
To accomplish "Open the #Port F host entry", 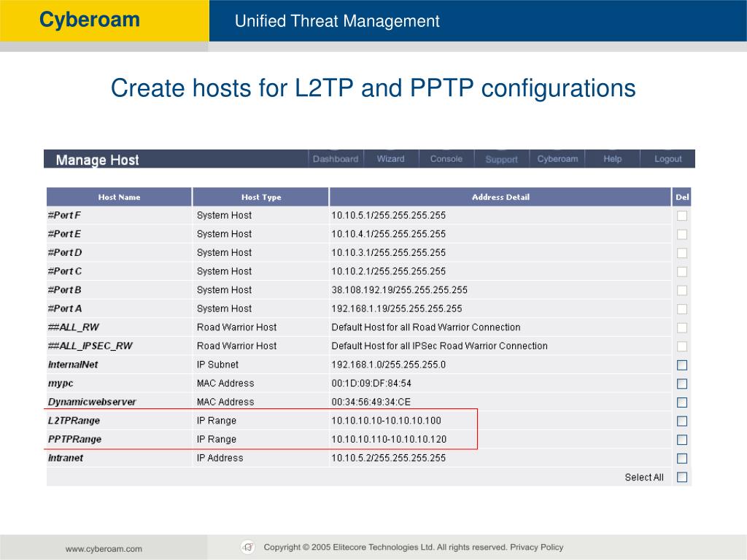I will (64, 215).
